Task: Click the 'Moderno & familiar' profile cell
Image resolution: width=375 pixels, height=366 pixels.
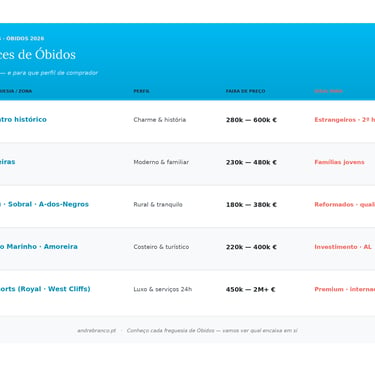Action: (x=161, y=162)
